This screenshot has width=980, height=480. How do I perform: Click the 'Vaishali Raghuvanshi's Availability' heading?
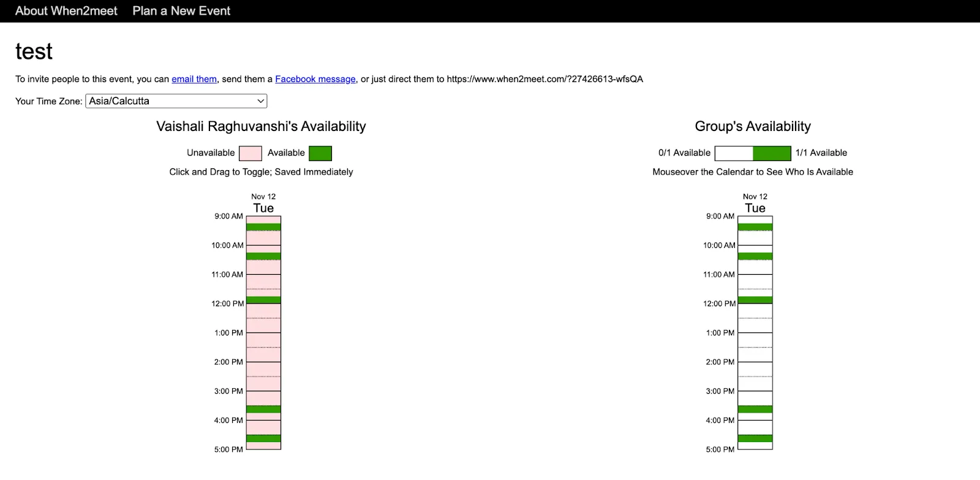(261, 126)
